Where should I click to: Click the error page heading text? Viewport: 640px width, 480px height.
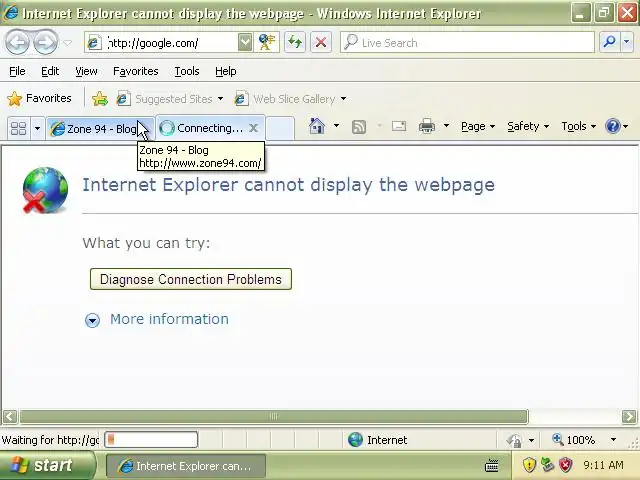pyautogui.click(x=289, y=185)
